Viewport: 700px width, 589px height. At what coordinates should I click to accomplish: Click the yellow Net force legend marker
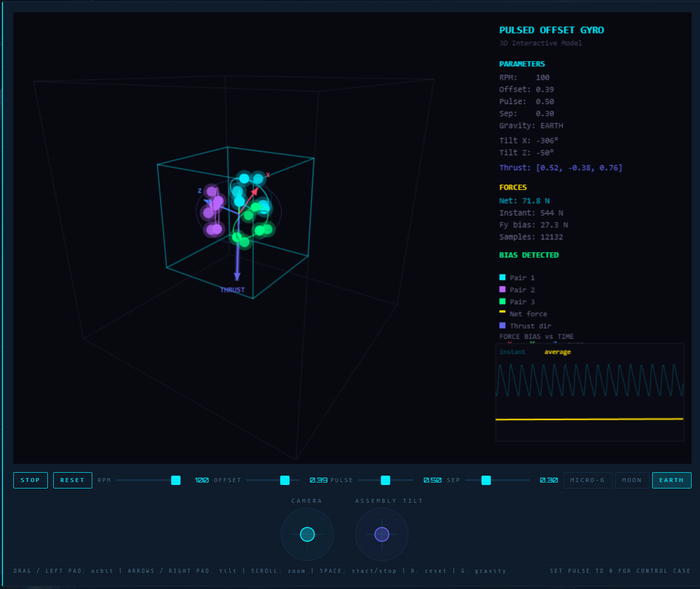pyautogui.click(x=502, y=312)
